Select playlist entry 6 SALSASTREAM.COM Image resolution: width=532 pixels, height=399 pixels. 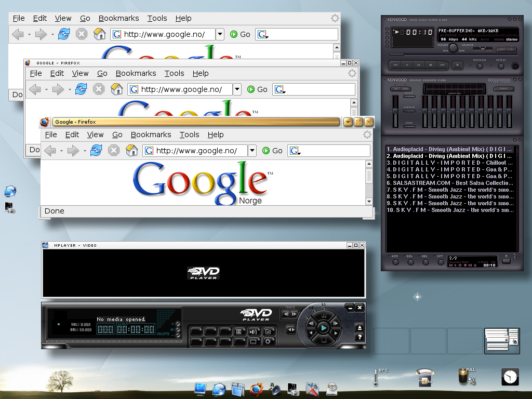(x=450, y=183)
